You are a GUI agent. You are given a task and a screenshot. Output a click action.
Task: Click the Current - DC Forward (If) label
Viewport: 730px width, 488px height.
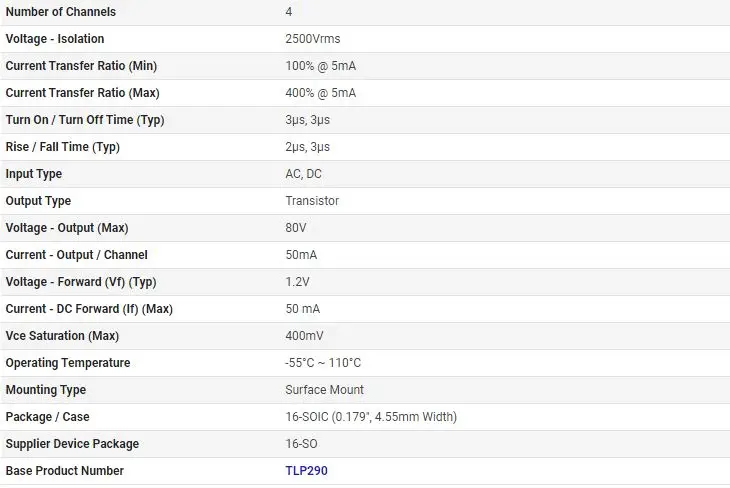click(89, 309)
